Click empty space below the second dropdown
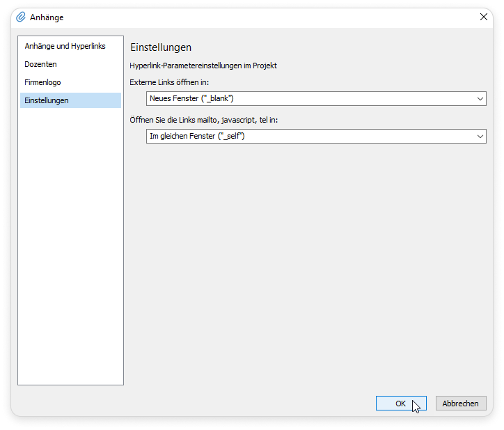 pyautogui.click(x=306, y=265)
